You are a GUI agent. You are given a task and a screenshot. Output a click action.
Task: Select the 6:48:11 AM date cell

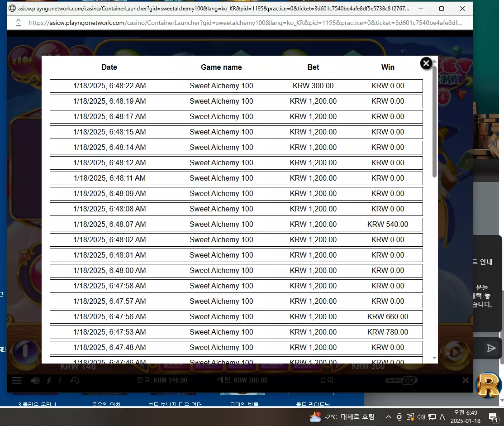pos(109,178)
